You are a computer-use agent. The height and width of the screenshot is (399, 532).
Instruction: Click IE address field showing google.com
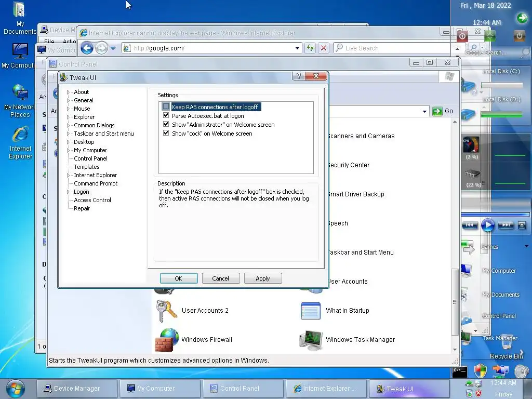(x=212, y=48)
